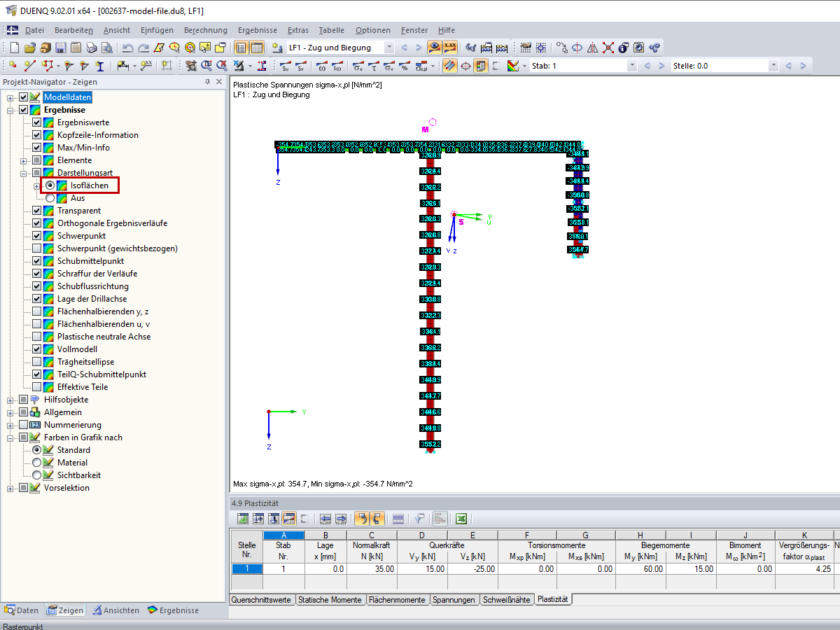Image resolution: width=840 pixels, height=630 pixels.
Task: Toggle result values with the x.xx icon
Action: [x=449, y=48]
